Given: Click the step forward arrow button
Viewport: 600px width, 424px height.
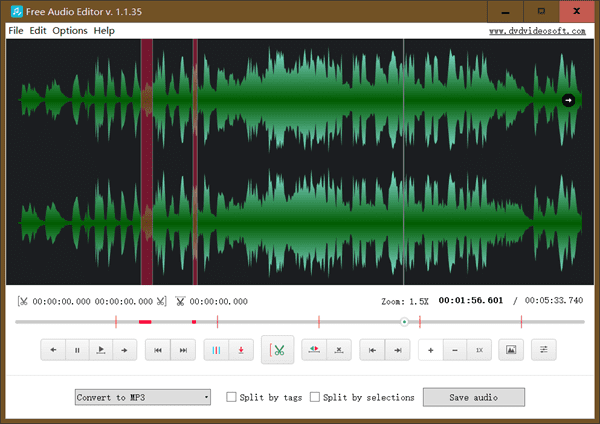Looking at the screenshot, I should click(x=124, y=350).
